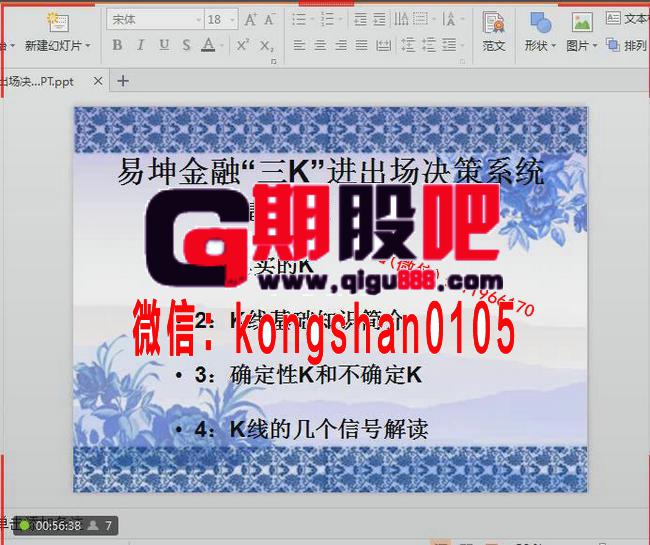The width and height of the screenshot is (650, 545).
Task: Toggle the text shadow S button
Action: pos(187,45)
